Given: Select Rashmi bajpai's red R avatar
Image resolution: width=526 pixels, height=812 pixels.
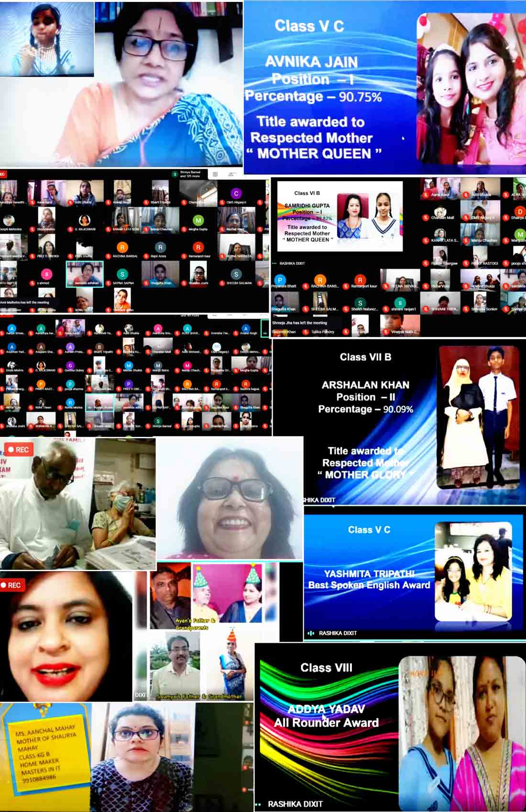Looking at the screenshot, I should [x=246, y=384].
